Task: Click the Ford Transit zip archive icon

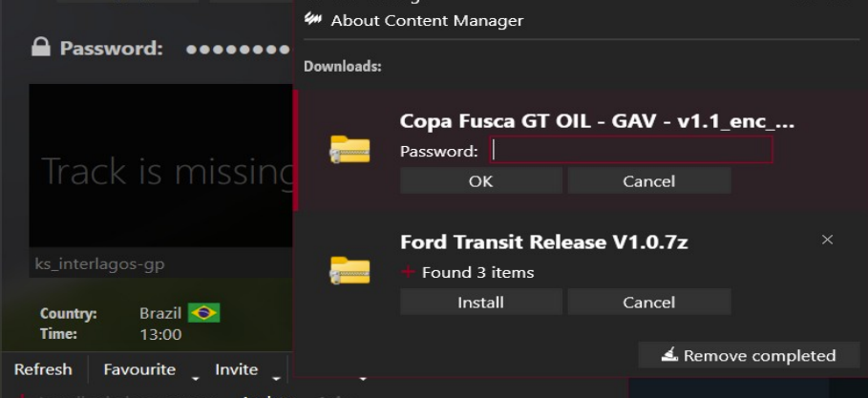Action: (x=349, y=271)
